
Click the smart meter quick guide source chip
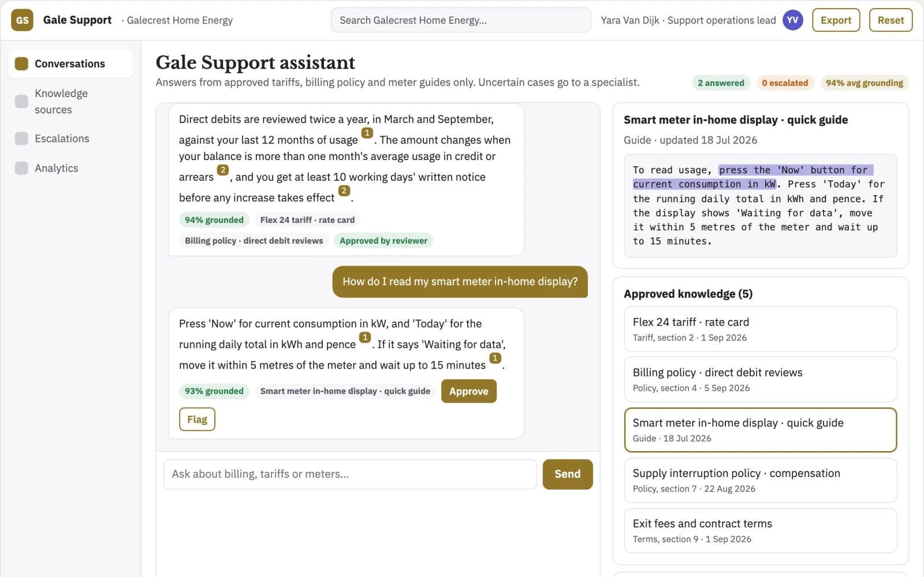pyautogui.click(x=345, y=391)
